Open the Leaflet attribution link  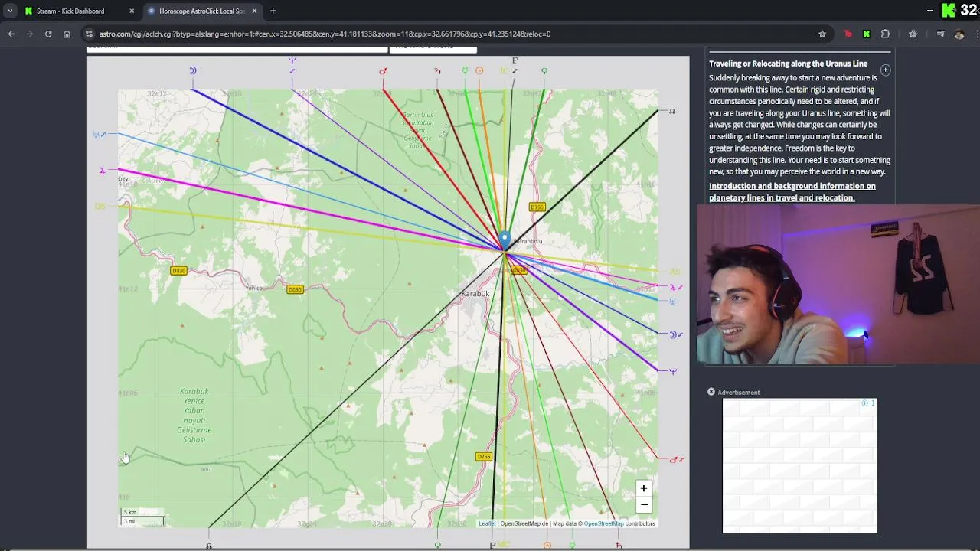(487, 523)
